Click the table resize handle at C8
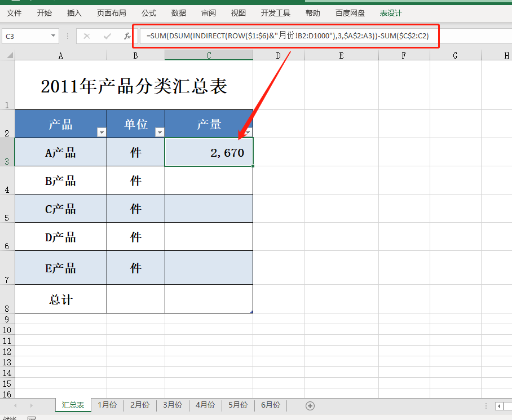This screenshot has height=420, width=512. [251, 312]
